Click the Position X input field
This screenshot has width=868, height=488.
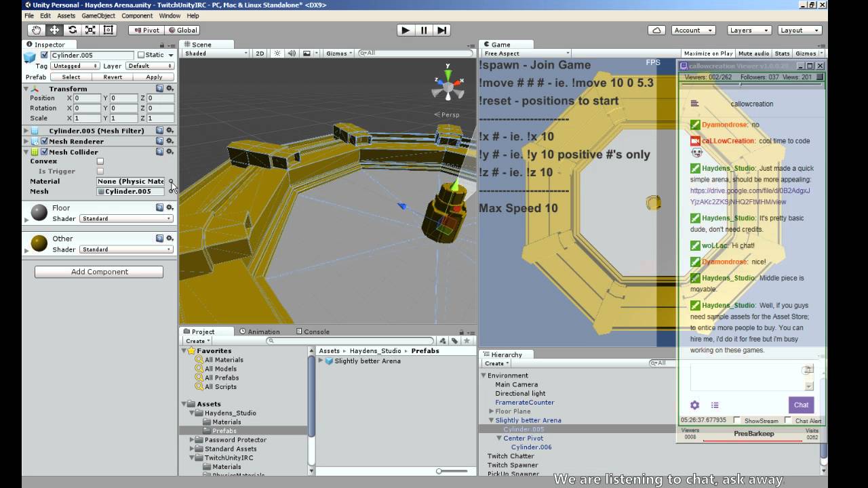pos(87,98)
